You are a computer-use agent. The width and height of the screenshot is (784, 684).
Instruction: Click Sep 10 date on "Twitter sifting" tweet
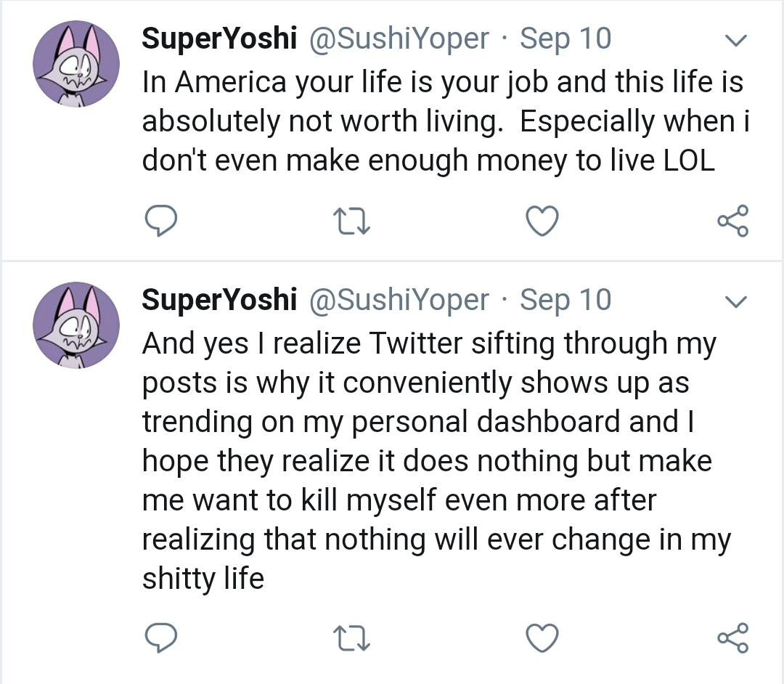565,300
